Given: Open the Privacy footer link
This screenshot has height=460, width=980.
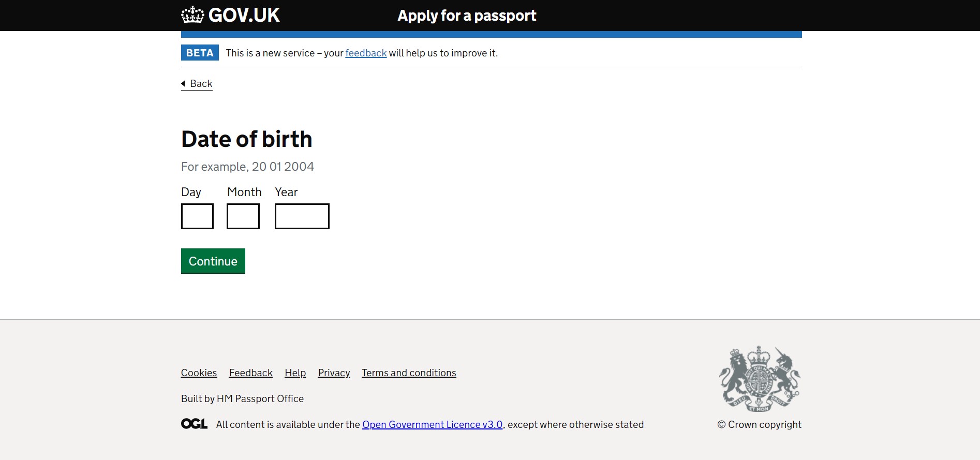Looking at the screenshot, I should pyautogui.click(x=334, y=373).
